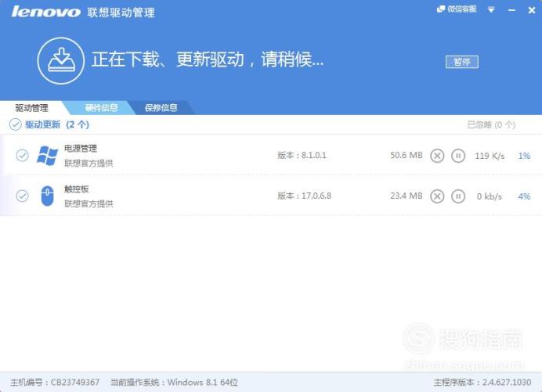Close the Lenovo driver manager window
This screenshot has width=542, height=392.
(x=532, y=10)
